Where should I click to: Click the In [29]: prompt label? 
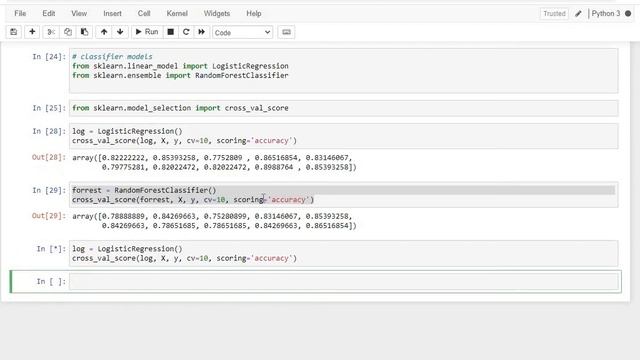(49, 190)
